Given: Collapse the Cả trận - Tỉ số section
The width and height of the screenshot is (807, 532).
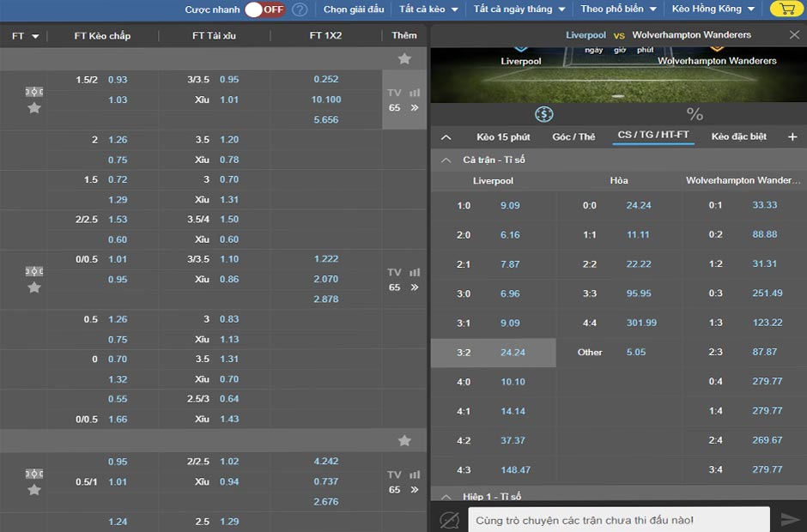Looking at the screenshot, I should pos(446,160).
